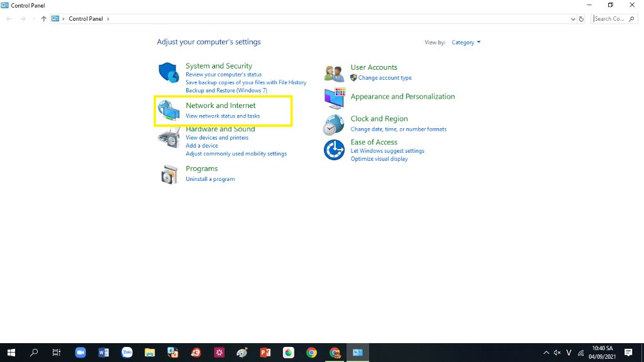Open the View by Category dropdown
The width and height of the screenshot is (644, 362).
(466, 42)
